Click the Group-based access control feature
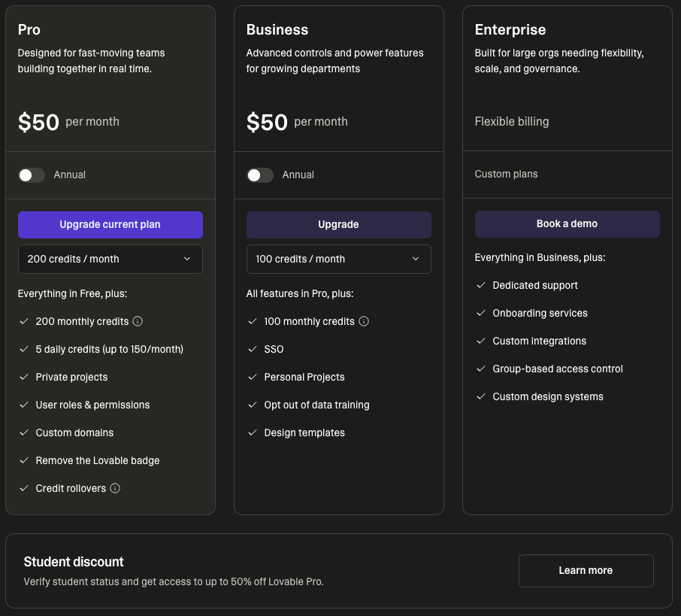 pyautogui.click(x=557, y=369)
